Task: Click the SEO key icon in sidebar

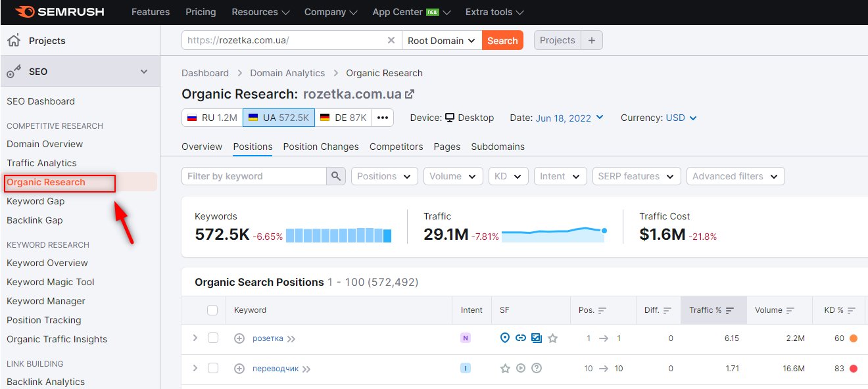Action: point(14,72)
